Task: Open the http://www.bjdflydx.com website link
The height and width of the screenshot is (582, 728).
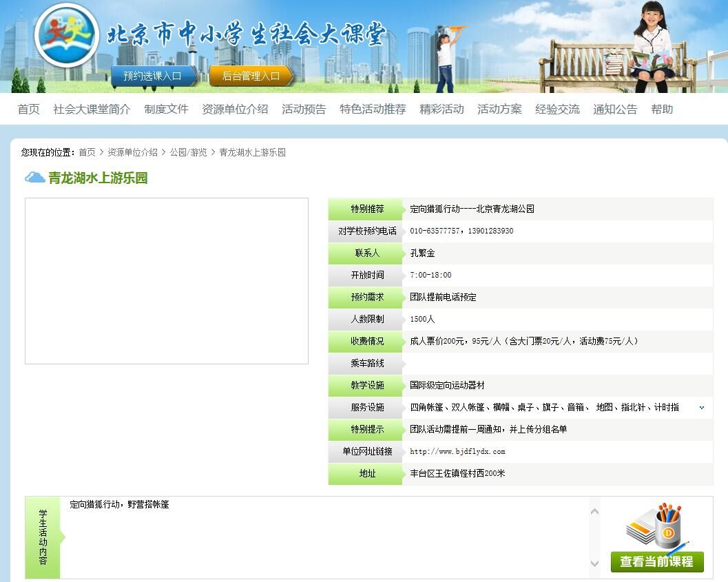Action: (457, 452)
